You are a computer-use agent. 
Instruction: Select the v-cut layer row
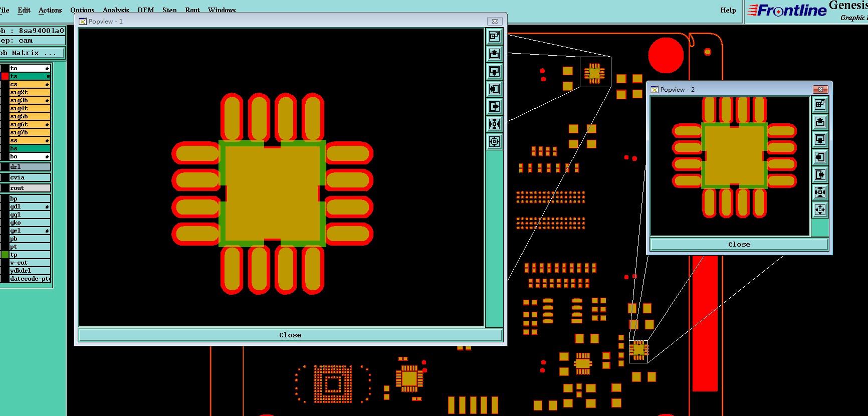coord(30,263)
